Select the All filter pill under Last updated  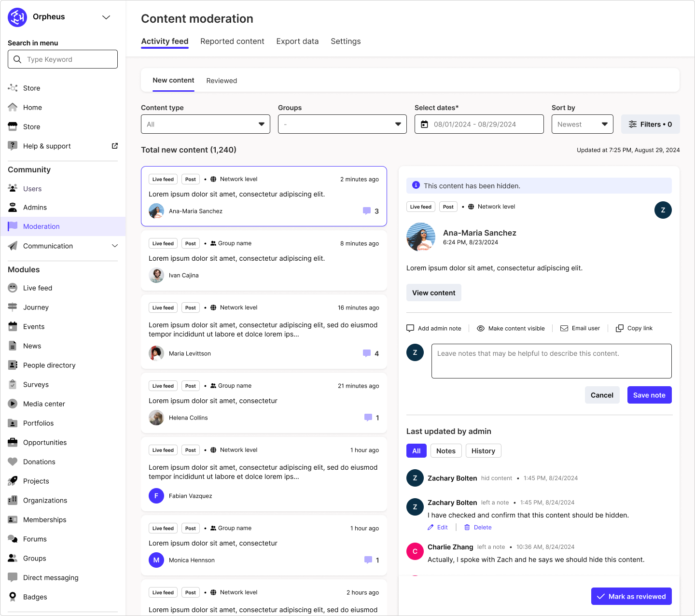coord(416,450)
